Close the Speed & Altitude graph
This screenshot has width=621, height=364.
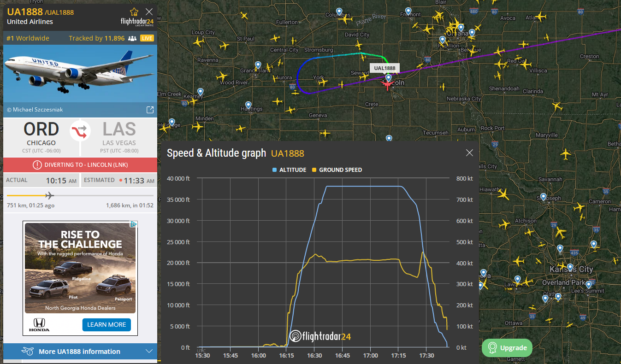pyautogui.click(x=469, y=153)
